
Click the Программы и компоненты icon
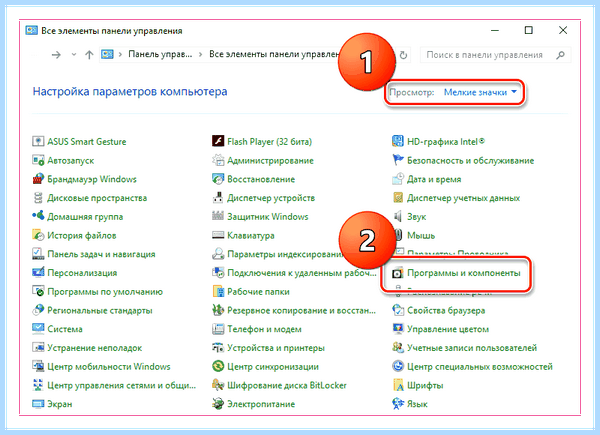pos(398,273)
